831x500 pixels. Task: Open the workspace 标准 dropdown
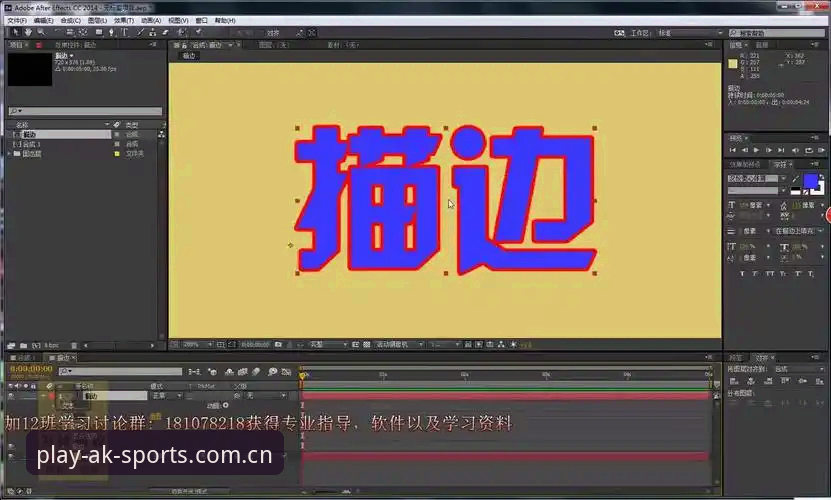[690, 33]
